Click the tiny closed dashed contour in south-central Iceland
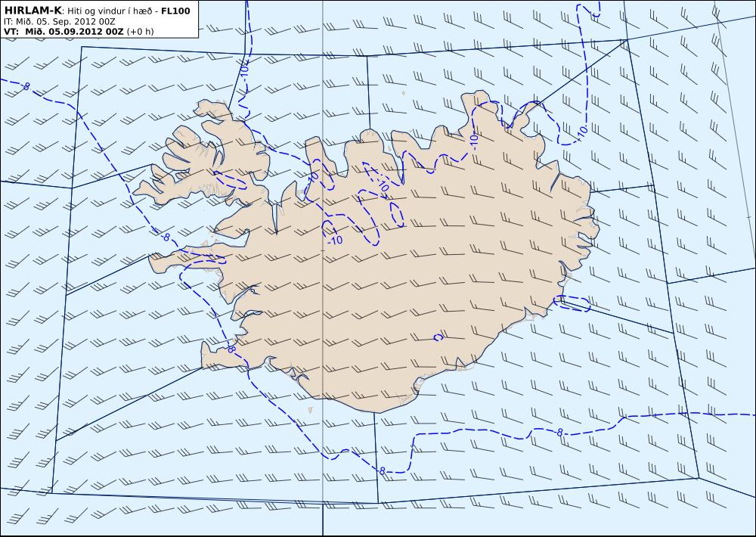756x537 pixels. (x=438, y=337)
